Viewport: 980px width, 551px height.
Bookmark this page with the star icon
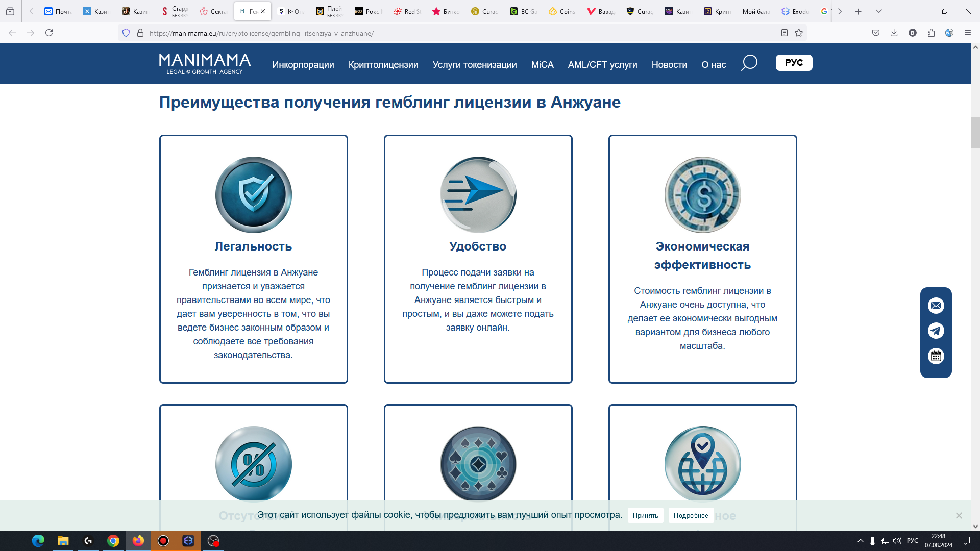(799, 33)
